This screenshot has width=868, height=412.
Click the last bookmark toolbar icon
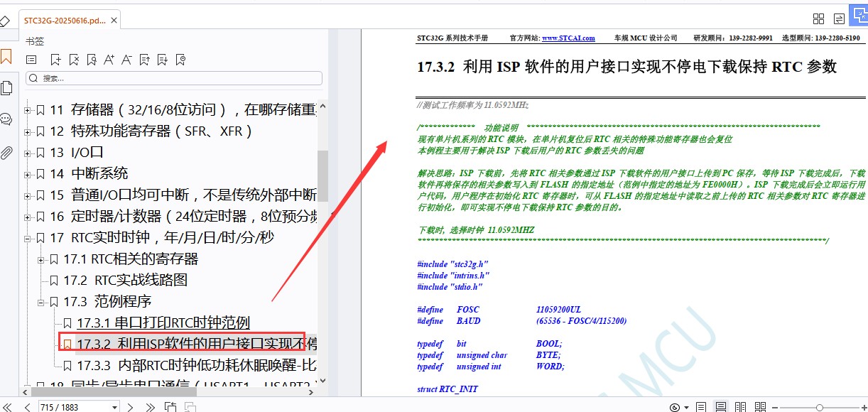coord(180,60)
